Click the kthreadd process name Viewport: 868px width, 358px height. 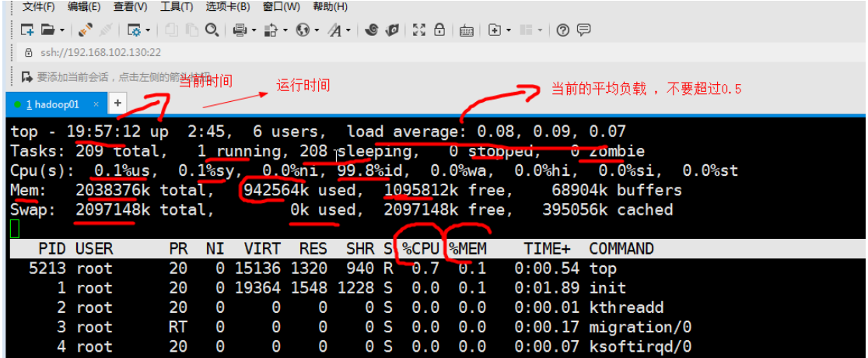(626, 307)
